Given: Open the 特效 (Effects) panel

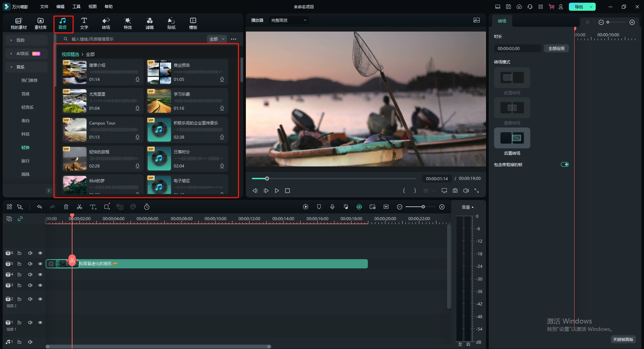Looking at the screenshot, I should [127, 23].
